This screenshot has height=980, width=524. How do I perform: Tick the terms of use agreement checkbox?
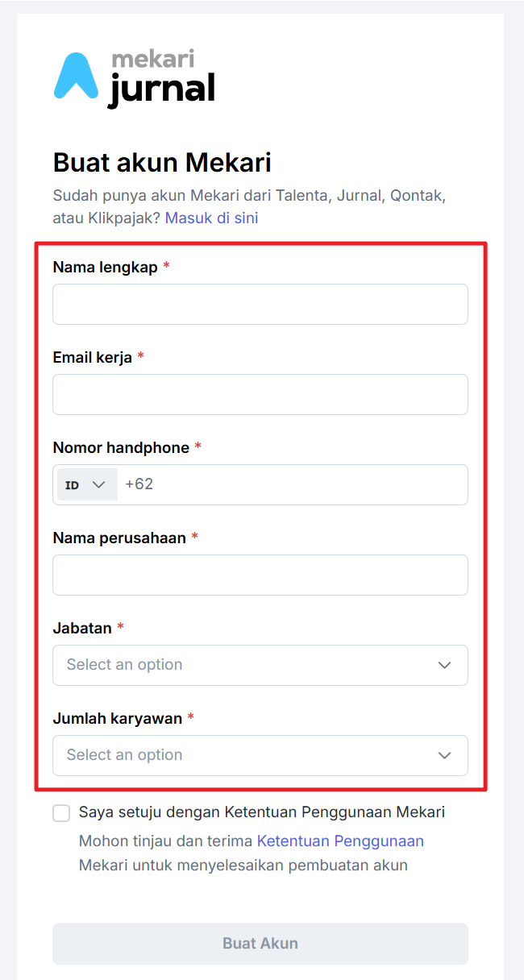61,812
